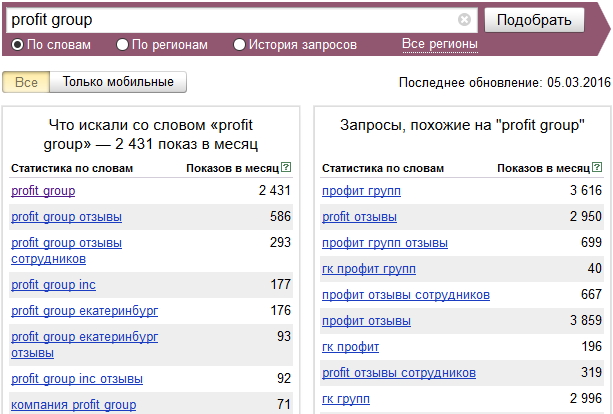Open the Все регионы region selector
Image resolution: width=613 pixels, height=414 pixels.
(440, 44)
